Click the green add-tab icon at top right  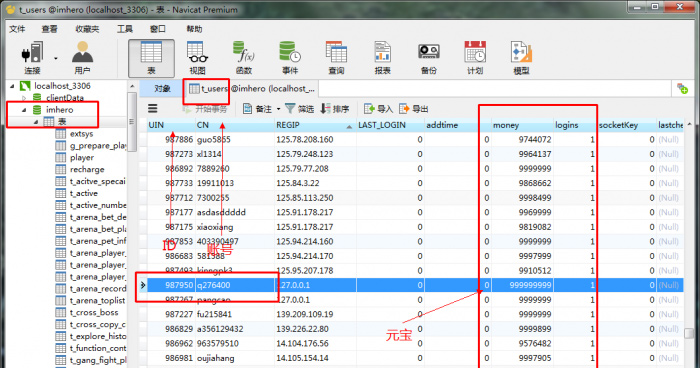tap(682, 88)
